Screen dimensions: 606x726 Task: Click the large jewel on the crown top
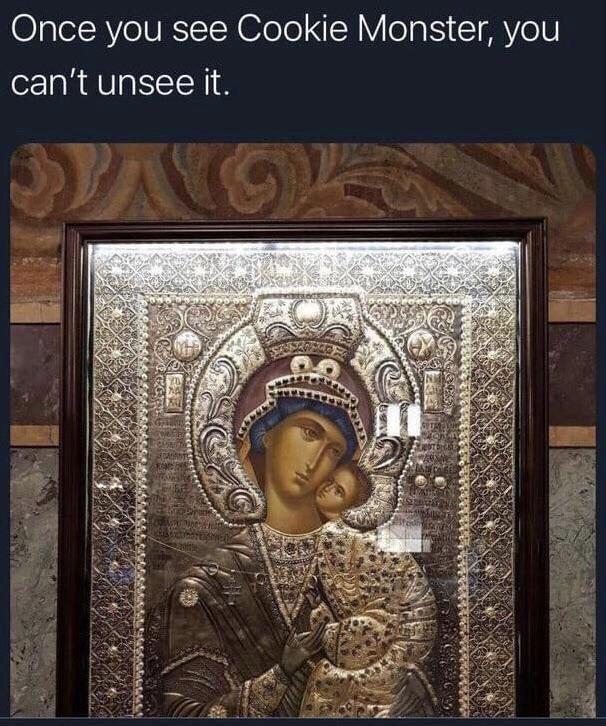coord(306,312)
